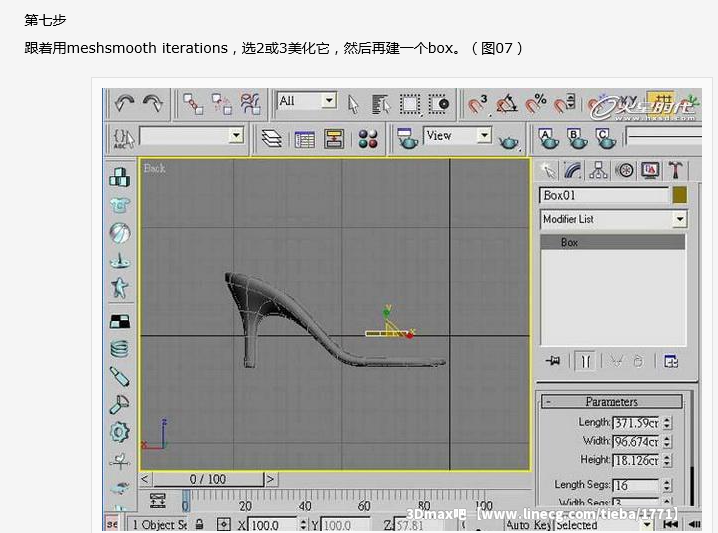The height and width of the screenshot is (533, 718).
Task: Switch to the Utilities hammer tab
Action: [x=675, y=170]
